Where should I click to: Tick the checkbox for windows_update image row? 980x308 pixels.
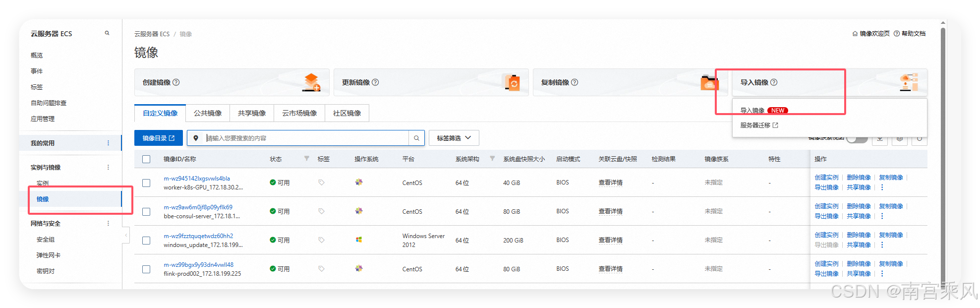(146, 241)
